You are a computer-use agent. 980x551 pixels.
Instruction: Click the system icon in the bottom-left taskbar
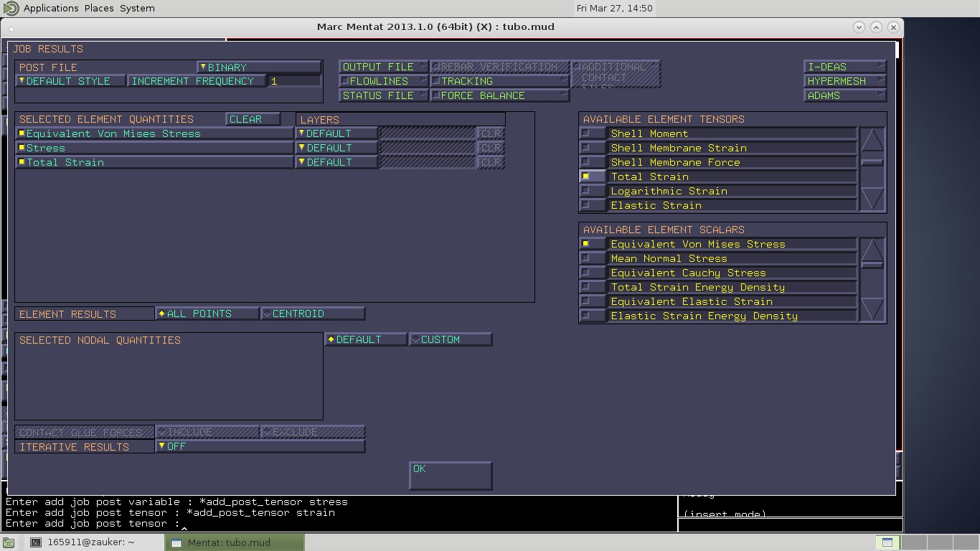(9, 542)
